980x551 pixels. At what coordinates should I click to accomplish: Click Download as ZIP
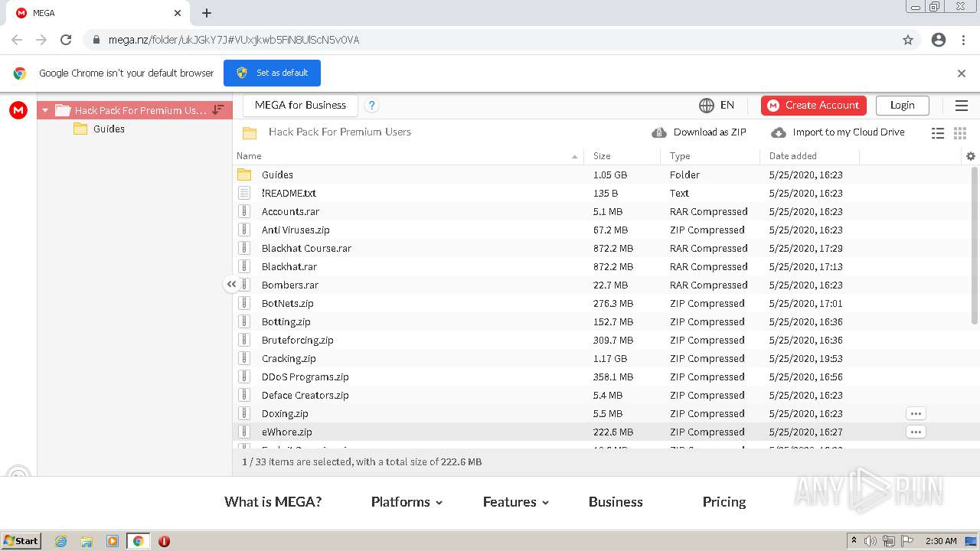pos(699,132)
